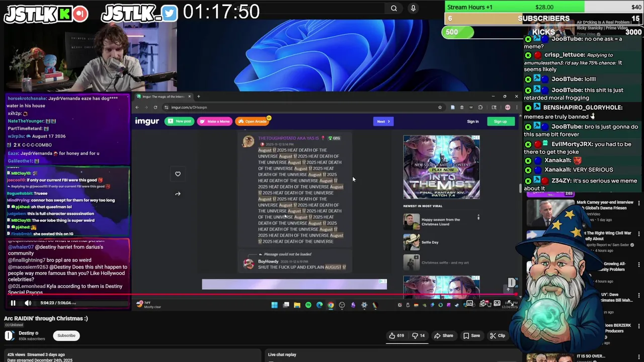Share the imgur post with arrow icon

(178, 194)
